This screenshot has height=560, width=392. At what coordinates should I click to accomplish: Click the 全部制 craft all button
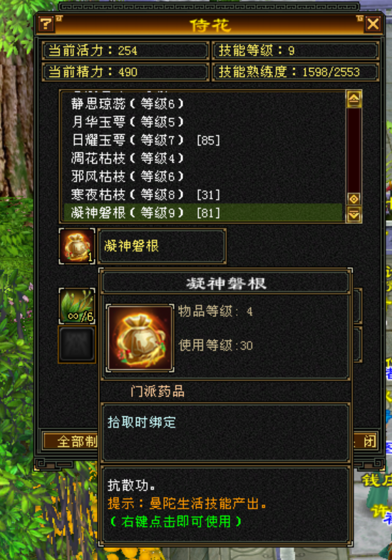[x=71, y=442]
